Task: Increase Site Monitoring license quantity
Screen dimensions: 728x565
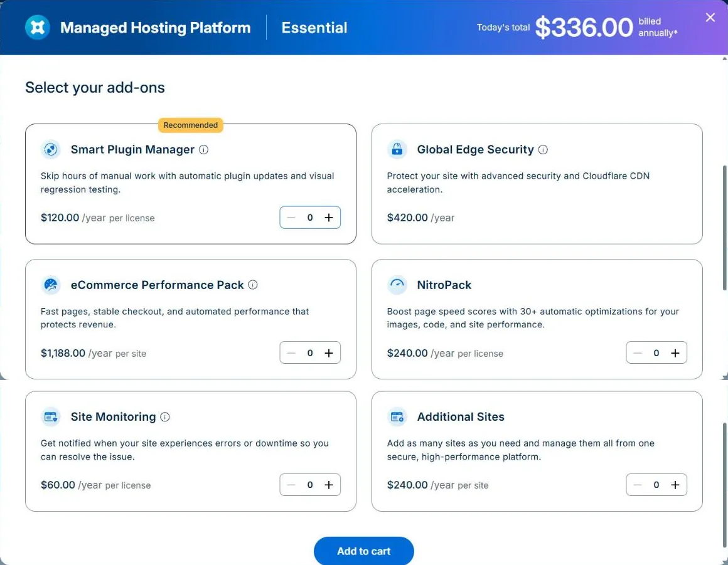Action: coord(329,485)
